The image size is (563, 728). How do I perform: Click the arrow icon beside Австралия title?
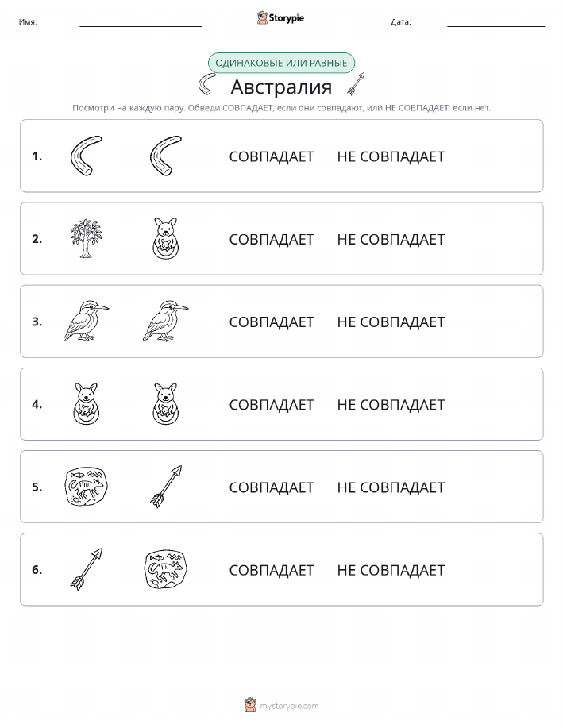point(356,84)
